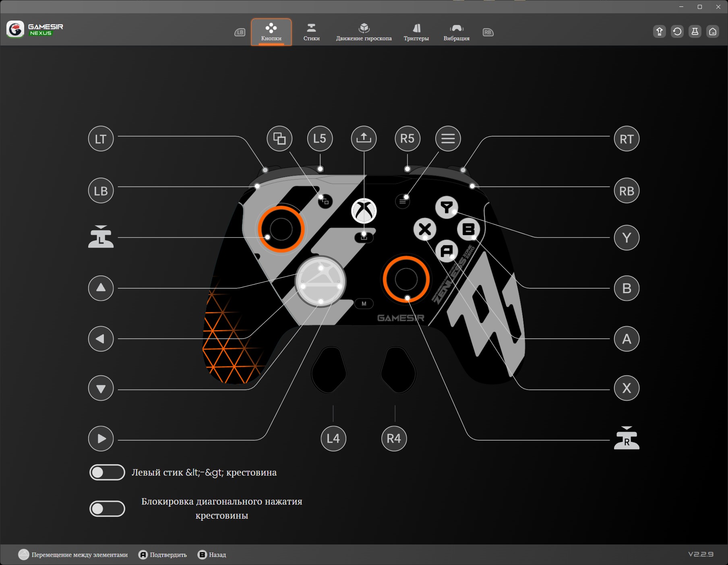
Task: Click the GameSir Nexus logo
Action: 35,29
